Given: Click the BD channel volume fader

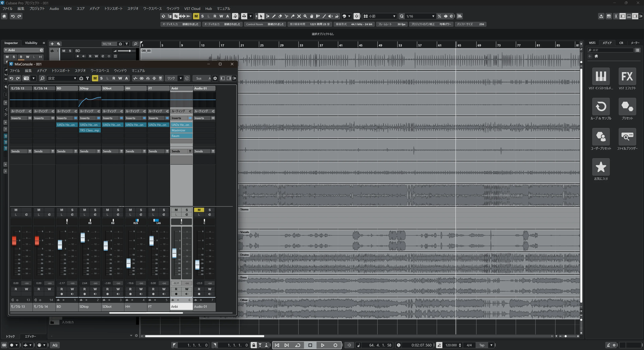Looking at the screenshot, I should 60,245.
